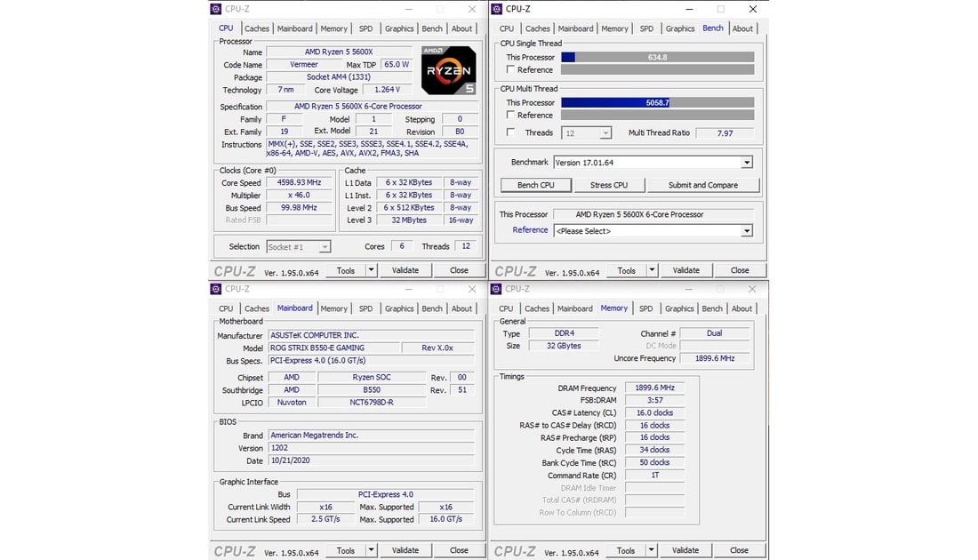Start the Stress CPU test
The height and width of the screenshot is (560, 978).
pos(609,185)
